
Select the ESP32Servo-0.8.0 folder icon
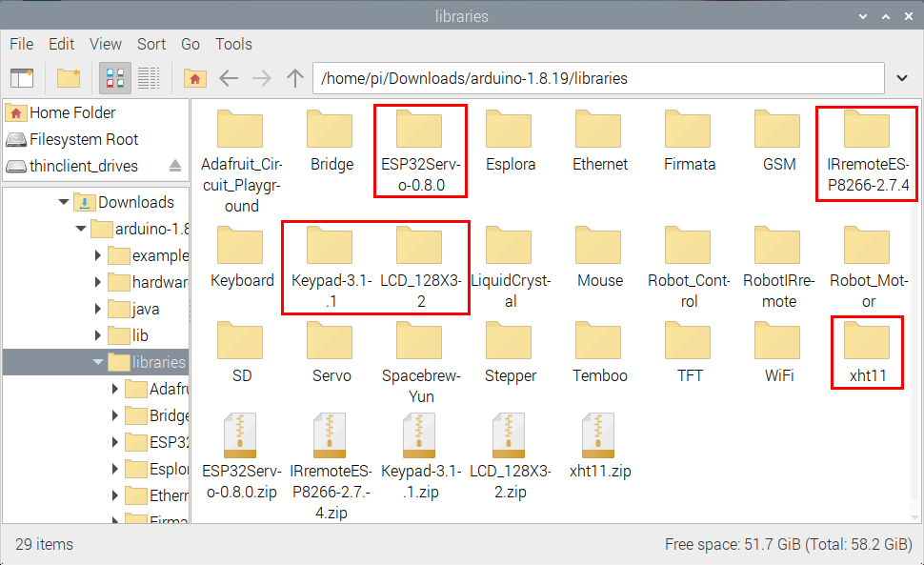click(x=420, y=131)
